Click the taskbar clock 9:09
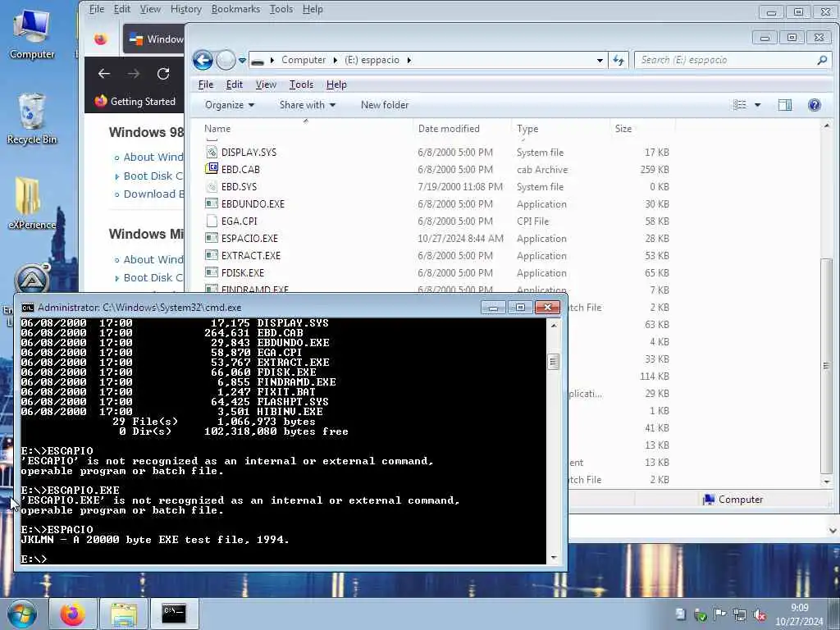The image size is (840, 630). coord(799,608)
